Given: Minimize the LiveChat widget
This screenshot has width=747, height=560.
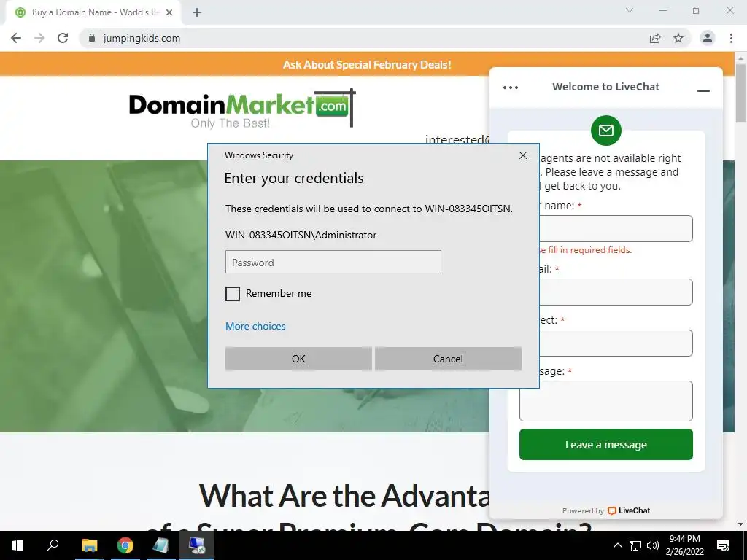Looking at the screenshot, I should (x=703, y=90).
